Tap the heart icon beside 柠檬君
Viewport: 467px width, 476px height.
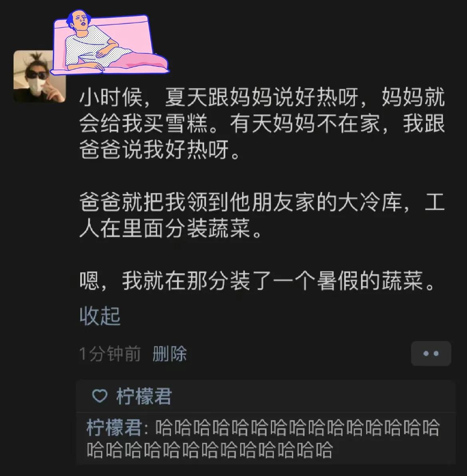coord(99,396)
